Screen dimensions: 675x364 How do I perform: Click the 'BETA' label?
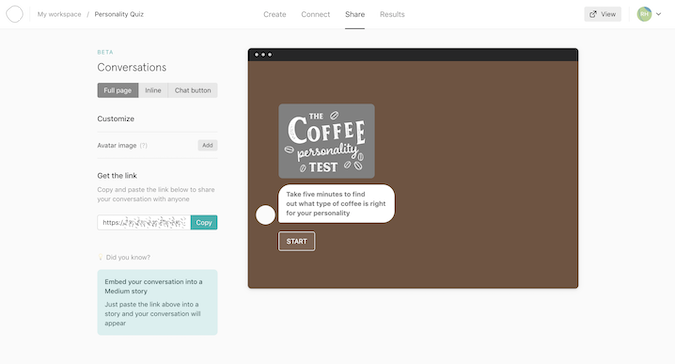105,52
